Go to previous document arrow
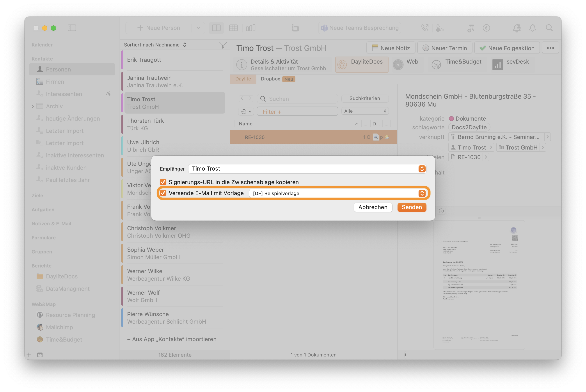This screenshot has width=586, height=392. (x=242, y=98)
